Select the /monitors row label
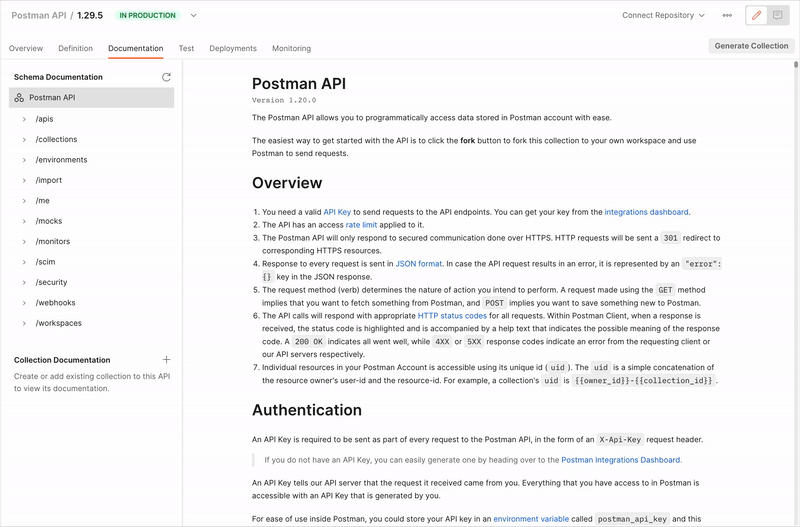Image resolution: width=800 pixels, height=527 pixels. 53,241
